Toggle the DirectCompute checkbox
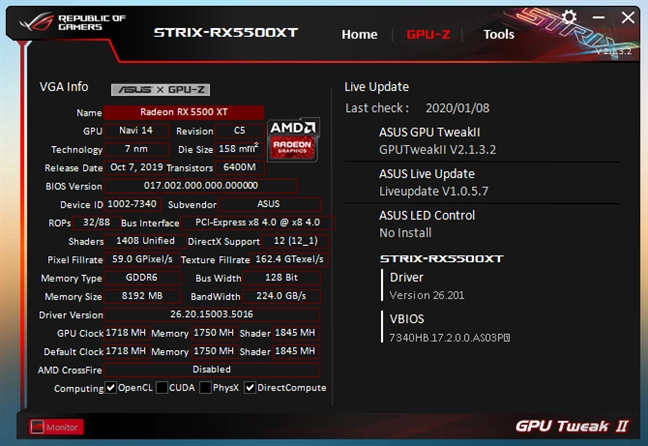The height and width of the screenshot is (446, 648). [x=250, y=388]
